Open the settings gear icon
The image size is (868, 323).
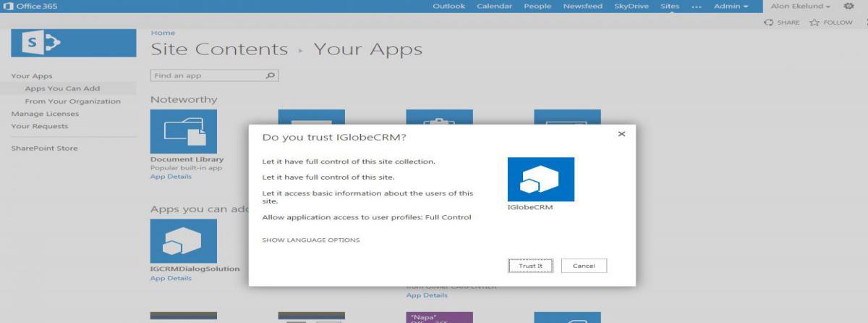click(849, 7)
